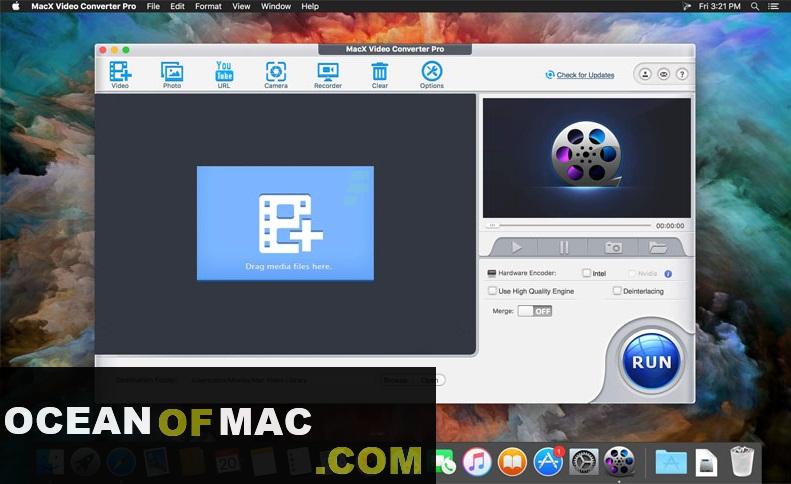Open System Preferences from the dock
The width and height of the screenshot is (791, 484).
coord(584,461)
